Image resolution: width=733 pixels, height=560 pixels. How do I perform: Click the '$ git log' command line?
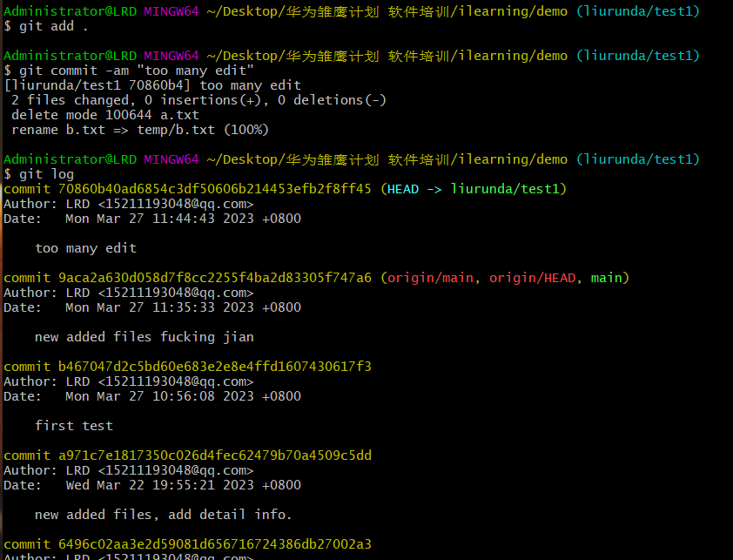click(39, 174)
